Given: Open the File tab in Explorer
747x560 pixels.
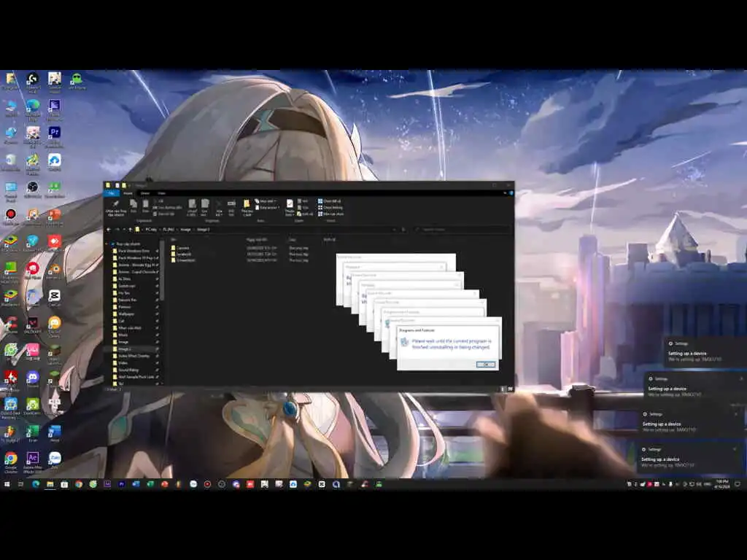Looking at the screenshot, I should (112, 193).
